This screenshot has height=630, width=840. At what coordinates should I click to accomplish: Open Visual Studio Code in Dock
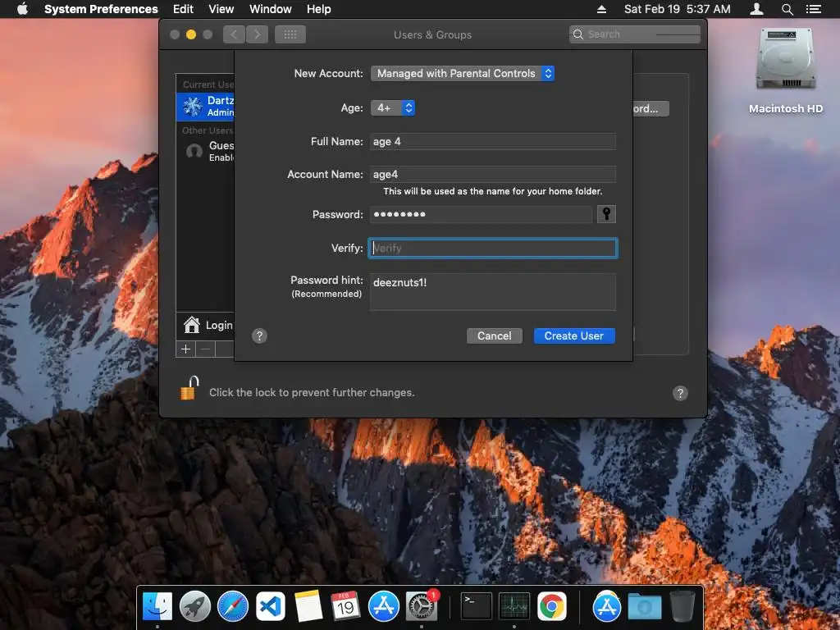[x=271, y=606]
